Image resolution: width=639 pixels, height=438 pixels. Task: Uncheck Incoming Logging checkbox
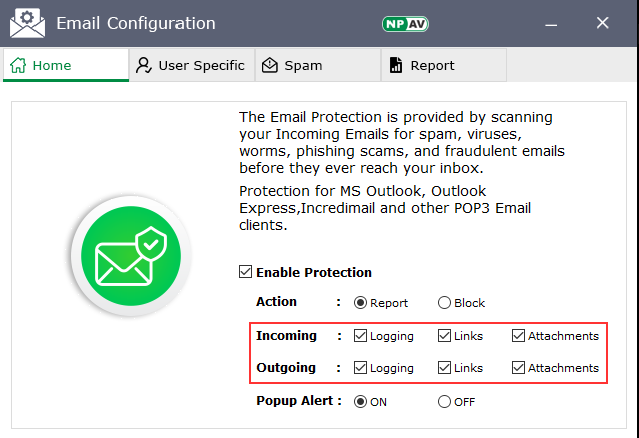click(x=360, y=336)
